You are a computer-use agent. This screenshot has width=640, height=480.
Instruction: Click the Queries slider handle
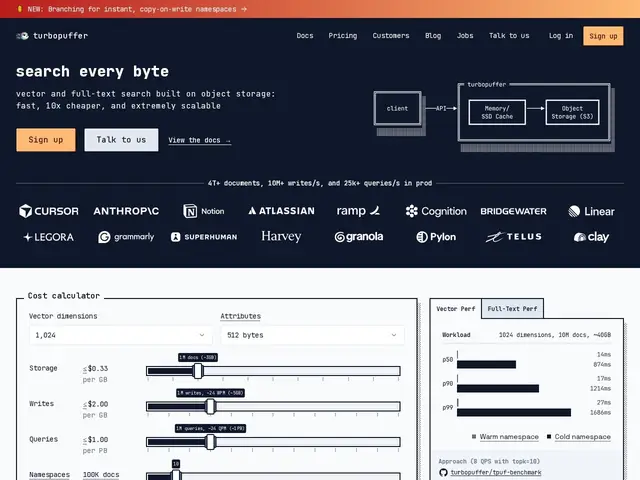click(x=211, y=442)
